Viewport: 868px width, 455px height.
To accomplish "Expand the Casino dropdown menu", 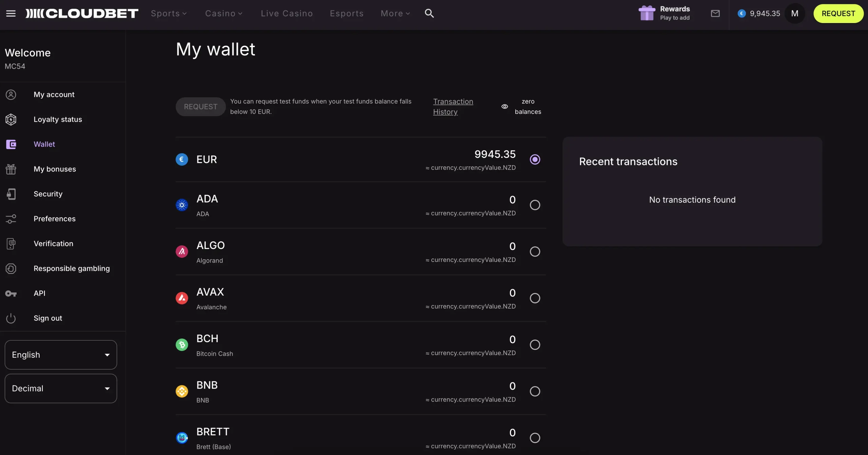I will [x=224, y=13].
